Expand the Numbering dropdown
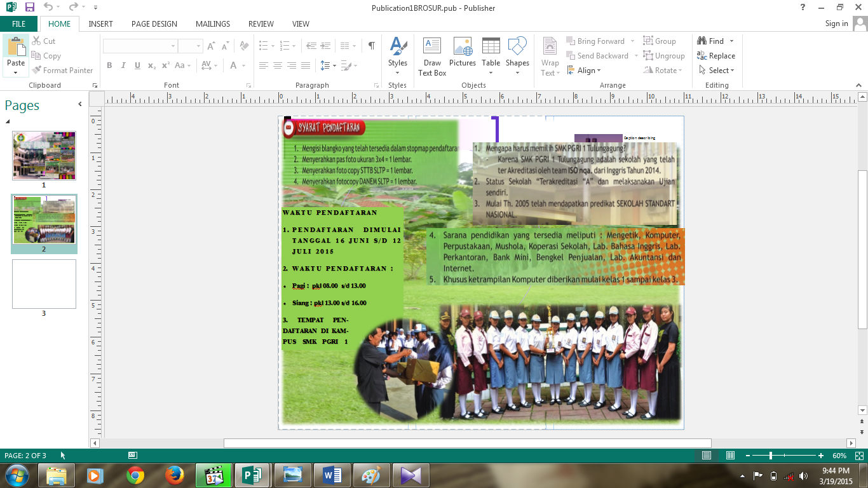Image resolution: width=868 pixels, height=488 pixels. point(294,46)
